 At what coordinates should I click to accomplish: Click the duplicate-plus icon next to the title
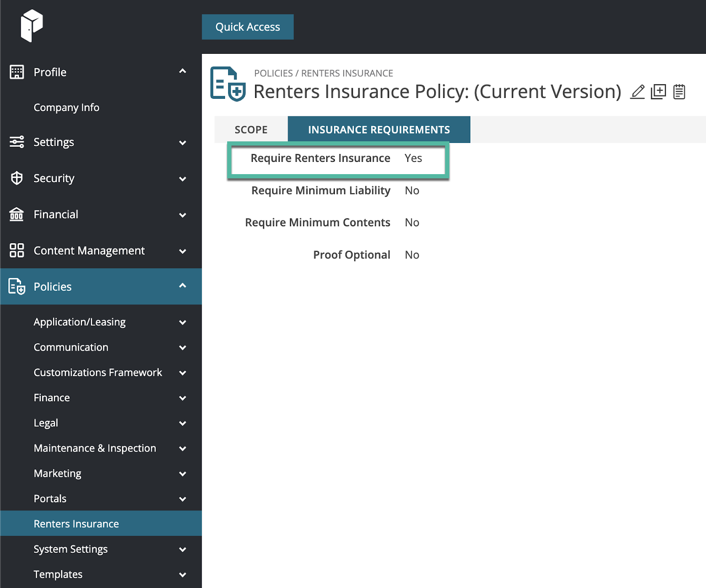[658, 92]
